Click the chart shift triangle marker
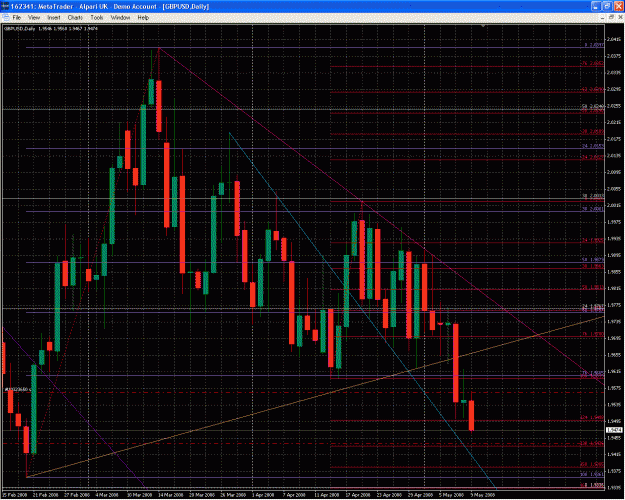 point(483,26)
